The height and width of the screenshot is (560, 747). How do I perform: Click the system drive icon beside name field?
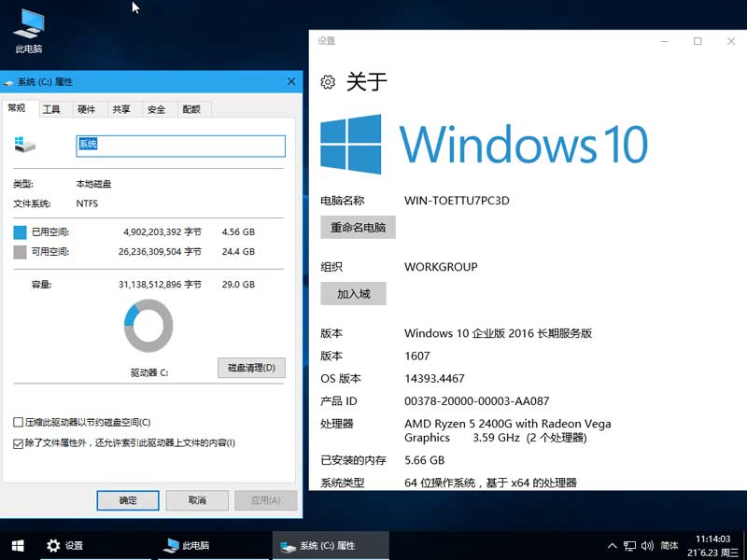point(25,145)
